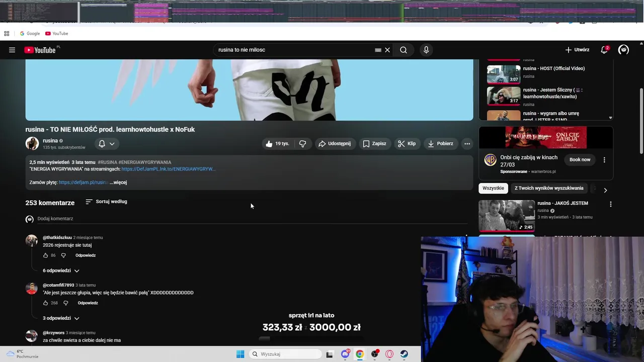Open the rusina channel name link
Viewport: 644px width, 362px height.
tap(50, 141)
